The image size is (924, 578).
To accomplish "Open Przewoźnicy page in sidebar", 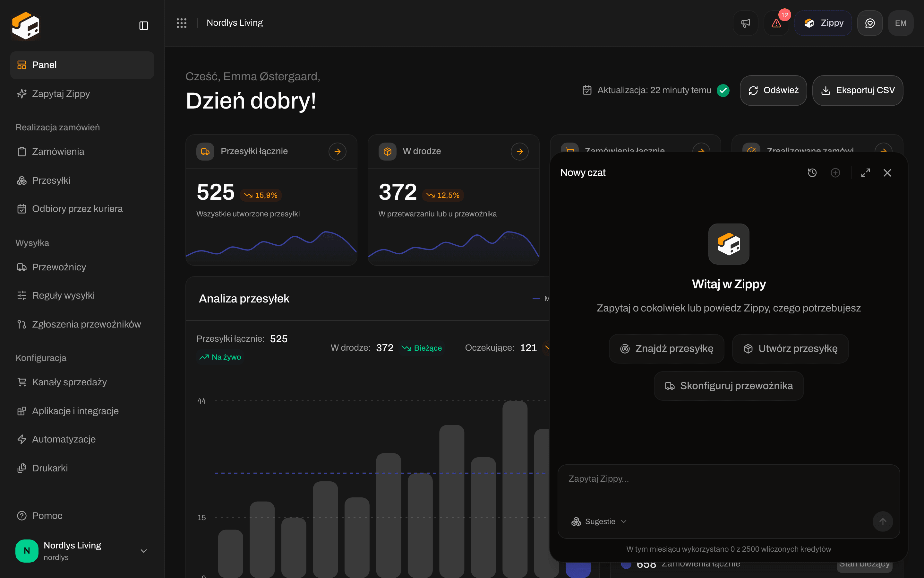I will [x=82, y=267].
